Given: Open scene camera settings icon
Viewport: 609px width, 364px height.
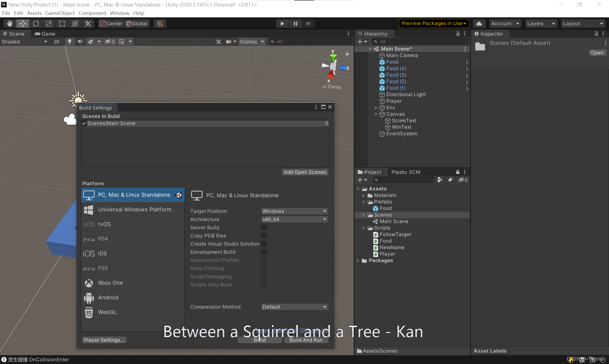Looking at the screenshot, I should coord(229,42).
